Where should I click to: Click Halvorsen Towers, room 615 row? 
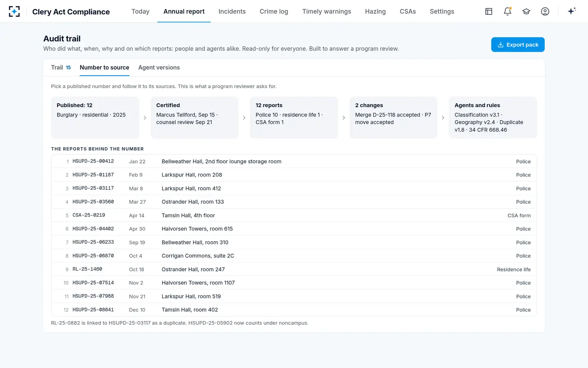click(x=294, y=229)
